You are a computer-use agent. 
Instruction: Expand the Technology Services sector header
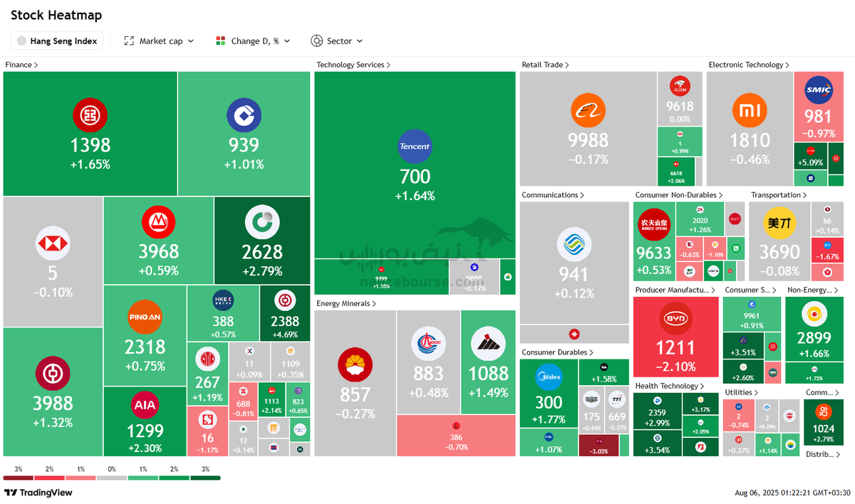pyautogui.click(x=353, y=65)
